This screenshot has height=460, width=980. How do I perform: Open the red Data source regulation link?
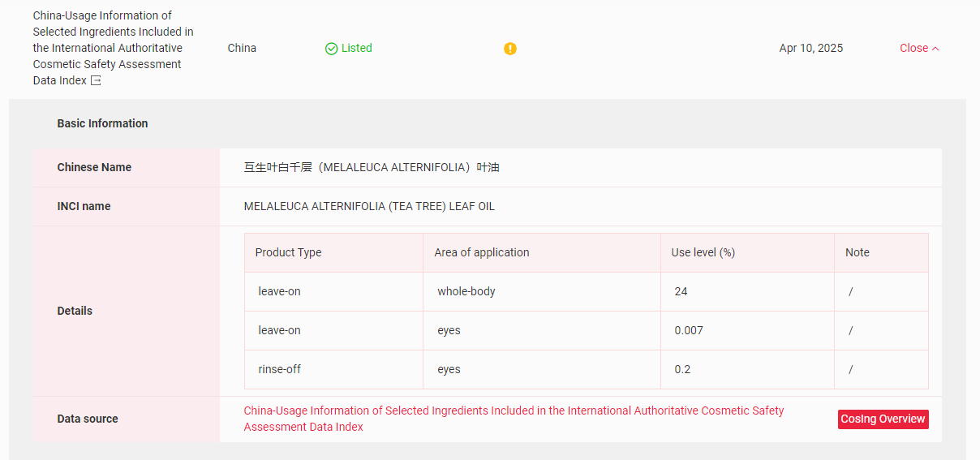coord(514,419)
